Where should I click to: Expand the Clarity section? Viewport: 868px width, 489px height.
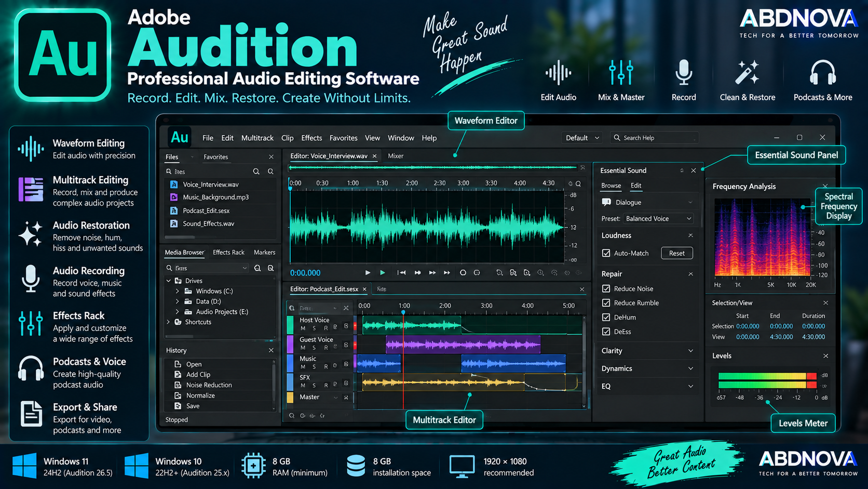click(x=690, y=351)
